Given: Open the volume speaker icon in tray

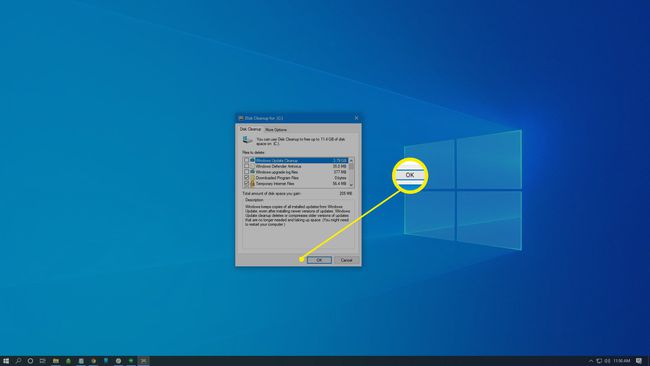Looking at the screenshot, I should pos(607,361).
